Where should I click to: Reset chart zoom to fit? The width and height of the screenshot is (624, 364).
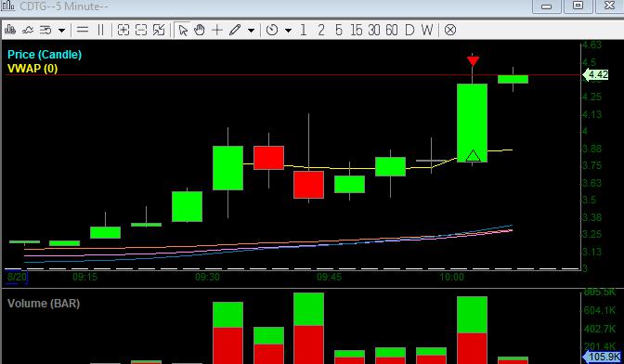click(x=159, y=30)
